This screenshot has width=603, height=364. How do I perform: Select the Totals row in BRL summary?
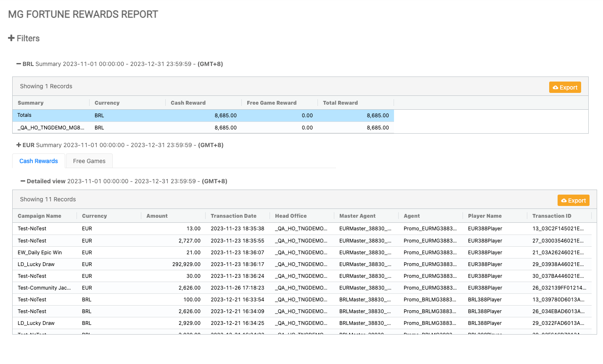(203, 116)
